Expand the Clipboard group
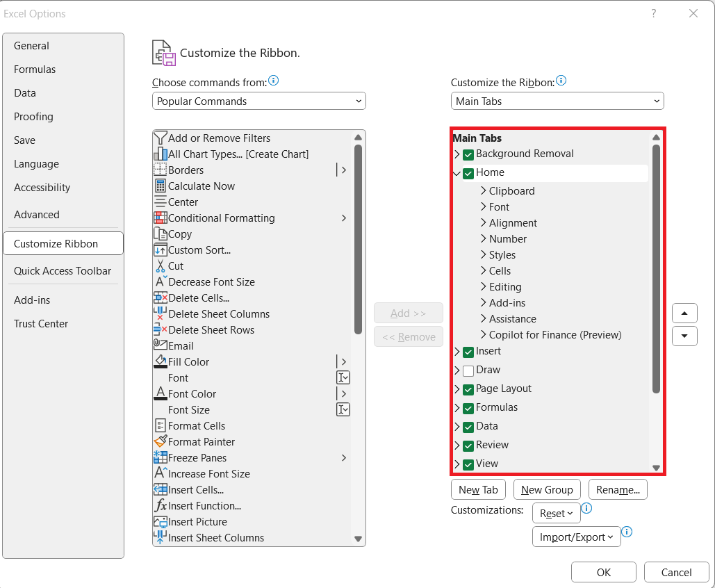This screenshot has height=588, width=715. point(484,190)
